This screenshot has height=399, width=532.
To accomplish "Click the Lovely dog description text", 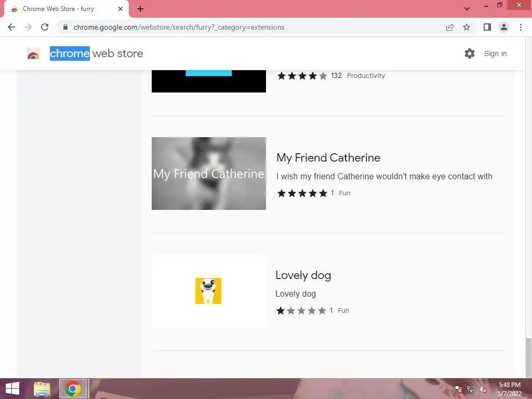I will (x=296, y=294).
